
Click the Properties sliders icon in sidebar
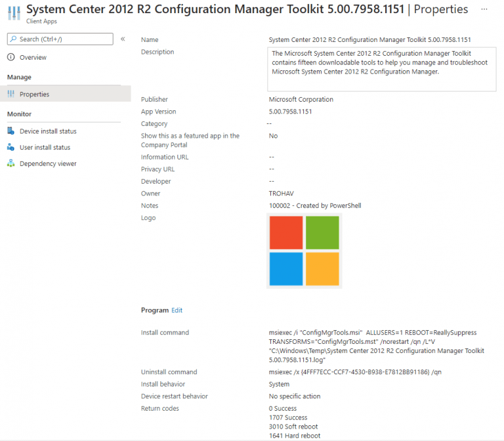[10, 94]
